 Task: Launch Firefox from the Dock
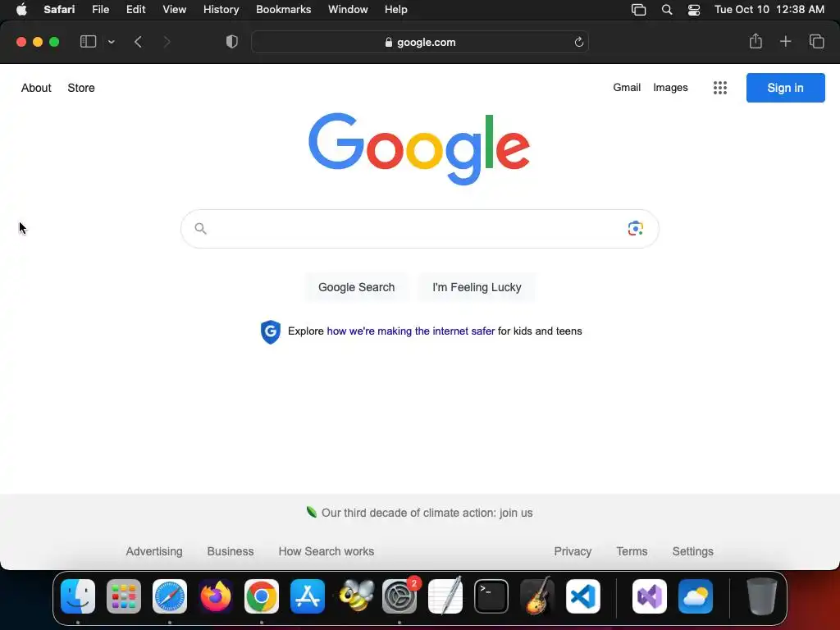[x=216, y=596]
